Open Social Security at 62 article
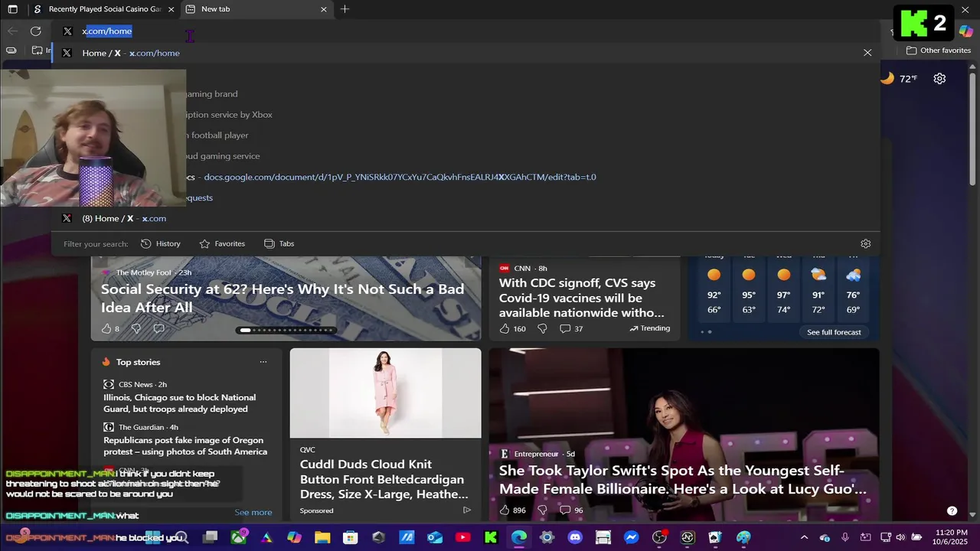The height and width of the screenshot is (551, 980). click(x=283, y=298)
